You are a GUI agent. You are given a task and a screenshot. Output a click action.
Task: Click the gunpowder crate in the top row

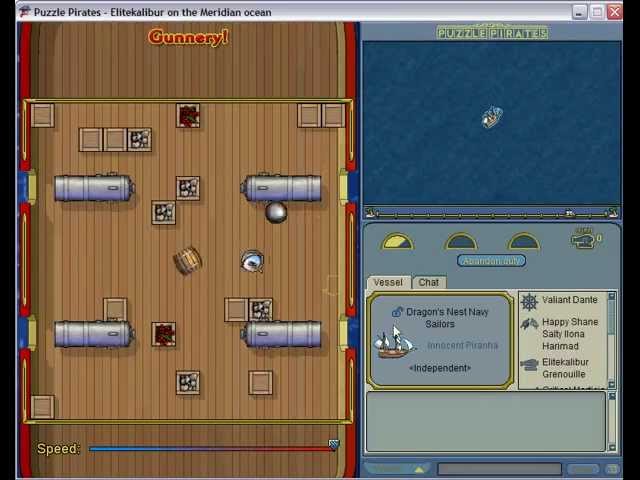pyautogui.click(x=188, y=116)
